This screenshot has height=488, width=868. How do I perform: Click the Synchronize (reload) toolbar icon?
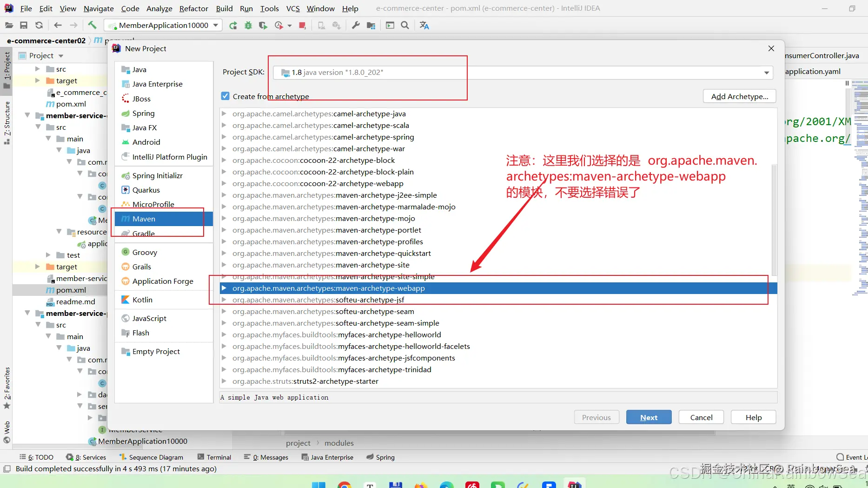tap(39, 25)
